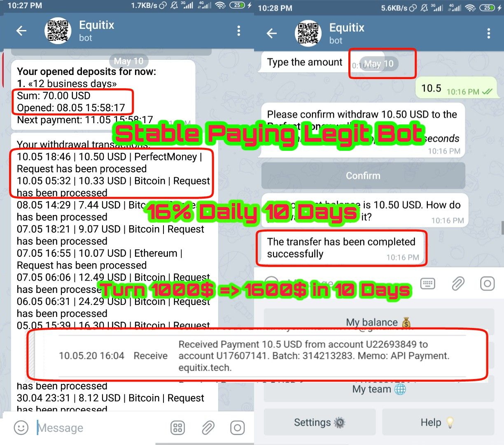Tap the Message input field in left chat

(99, 428)
